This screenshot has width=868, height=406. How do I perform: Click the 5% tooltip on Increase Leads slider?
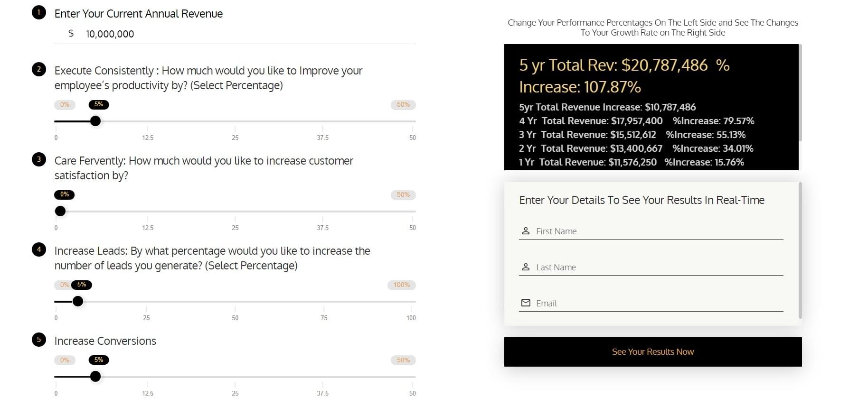82,285
